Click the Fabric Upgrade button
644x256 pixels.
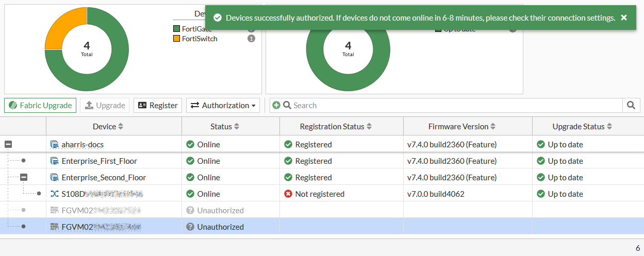(40, 105)
